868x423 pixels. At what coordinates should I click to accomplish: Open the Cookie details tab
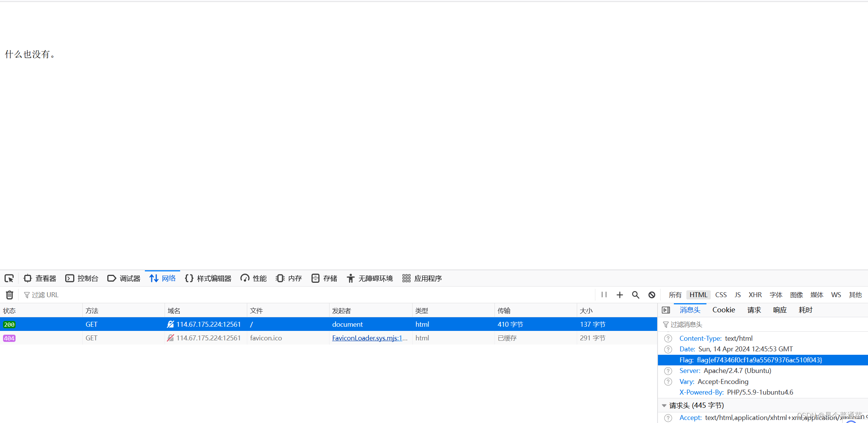pyautogui.click(x=724, y=310)
